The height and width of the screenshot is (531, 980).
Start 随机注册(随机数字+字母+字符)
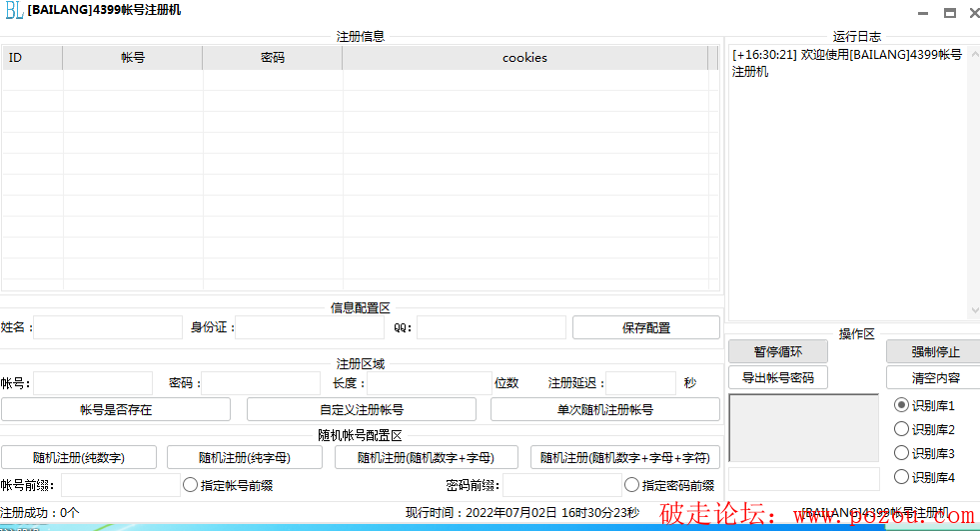(625, 457)
